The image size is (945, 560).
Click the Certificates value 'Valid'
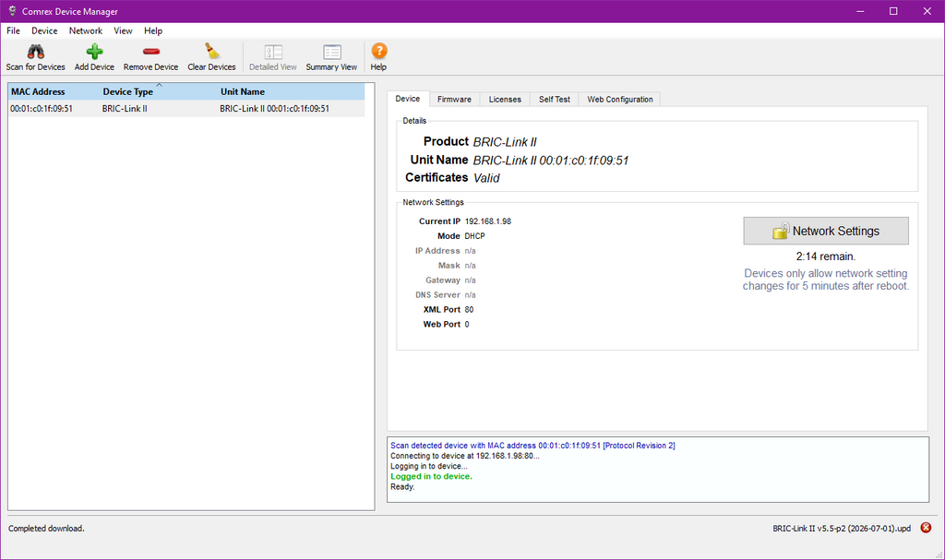pyautogui.click(x=486, y=178)
